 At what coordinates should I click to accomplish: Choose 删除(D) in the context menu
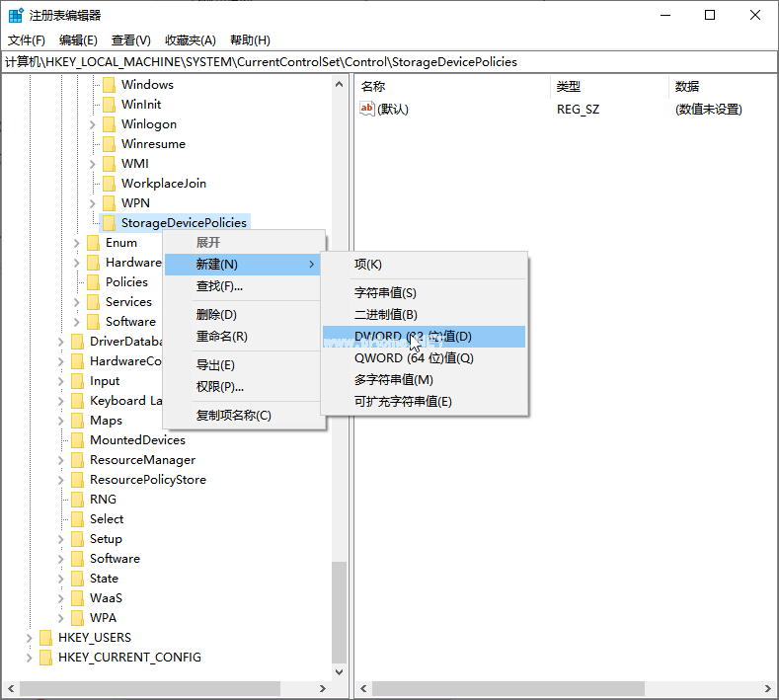216,315
